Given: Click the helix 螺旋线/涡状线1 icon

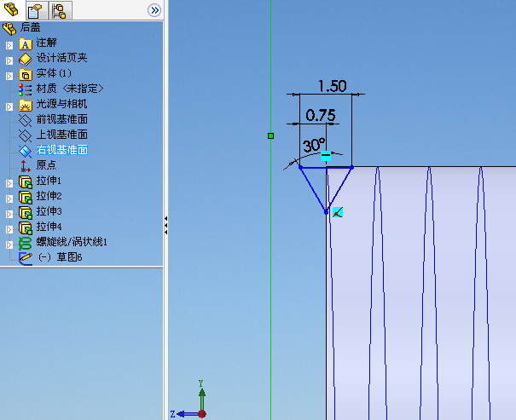Looking at the screenshot, I should [26, 244].
